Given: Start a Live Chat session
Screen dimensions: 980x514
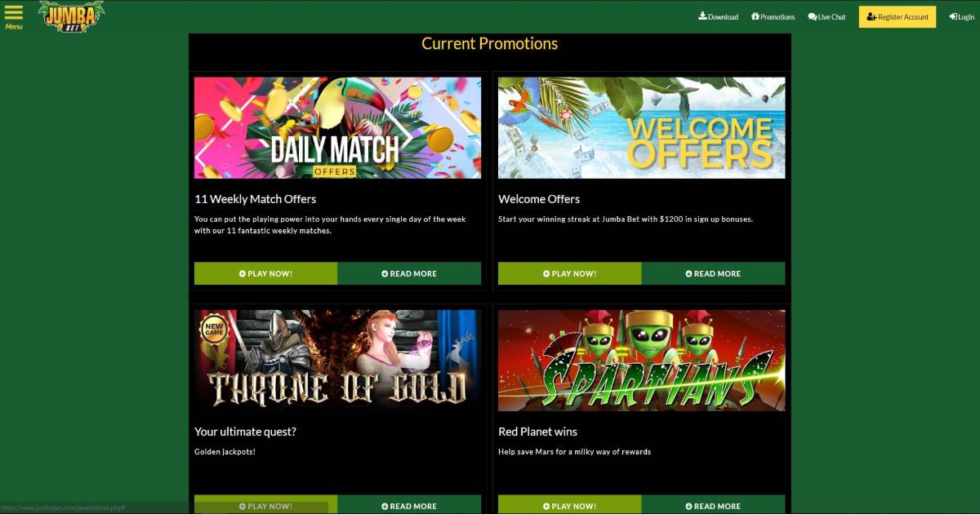Looking at the screenshot, I should click(x=826, y=16).
